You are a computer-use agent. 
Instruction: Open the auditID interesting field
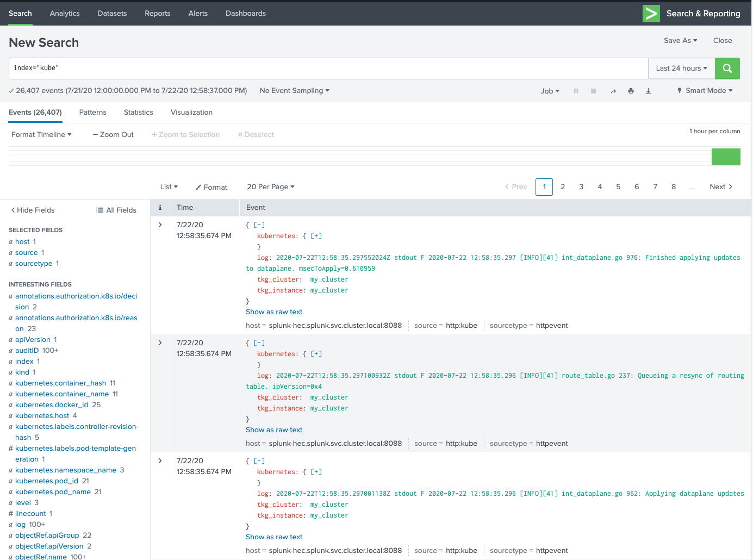coord(27,351)
